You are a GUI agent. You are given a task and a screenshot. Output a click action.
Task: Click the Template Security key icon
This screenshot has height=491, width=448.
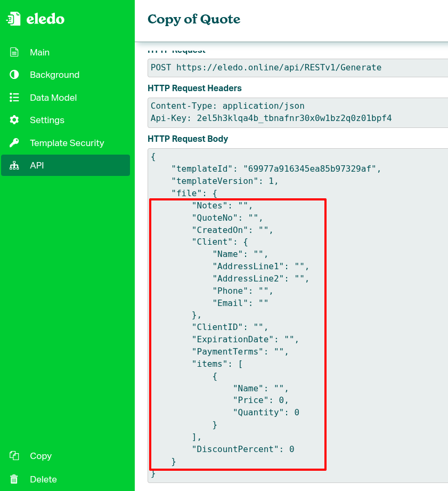click(x=15, y=143)
